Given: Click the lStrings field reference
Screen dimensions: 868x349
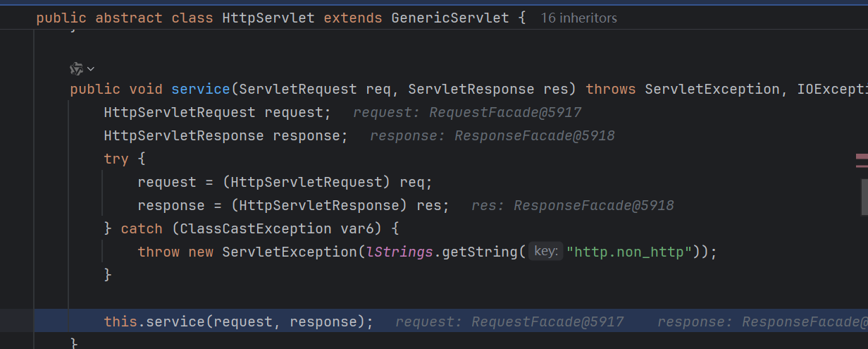Looking at the screenshot, I should click(x=399, y=252).
